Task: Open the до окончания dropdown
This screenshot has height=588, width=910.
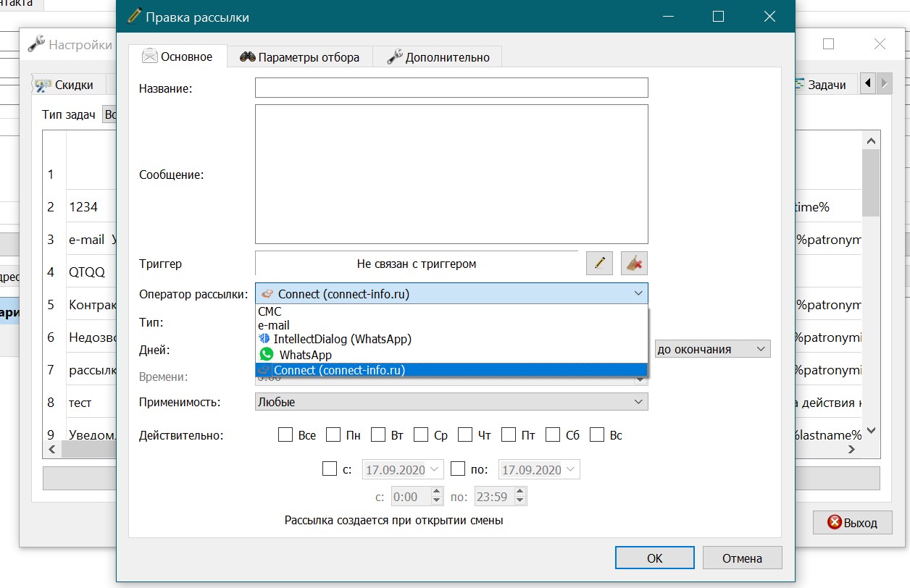Action: pos(711,349)
